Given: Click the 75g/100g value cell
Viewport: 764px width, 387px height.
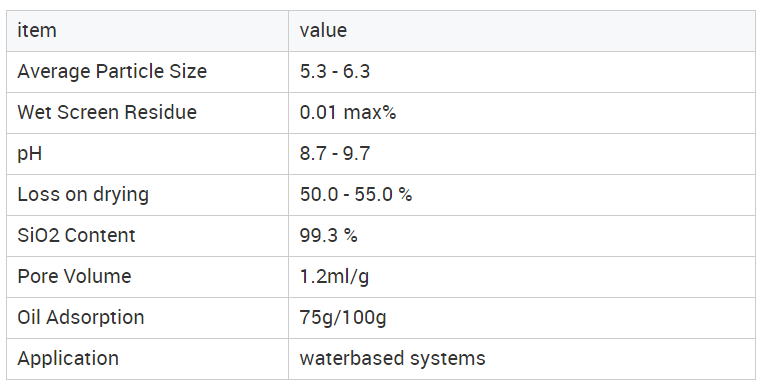Looking at the screenshot, I should click(522, 318).
